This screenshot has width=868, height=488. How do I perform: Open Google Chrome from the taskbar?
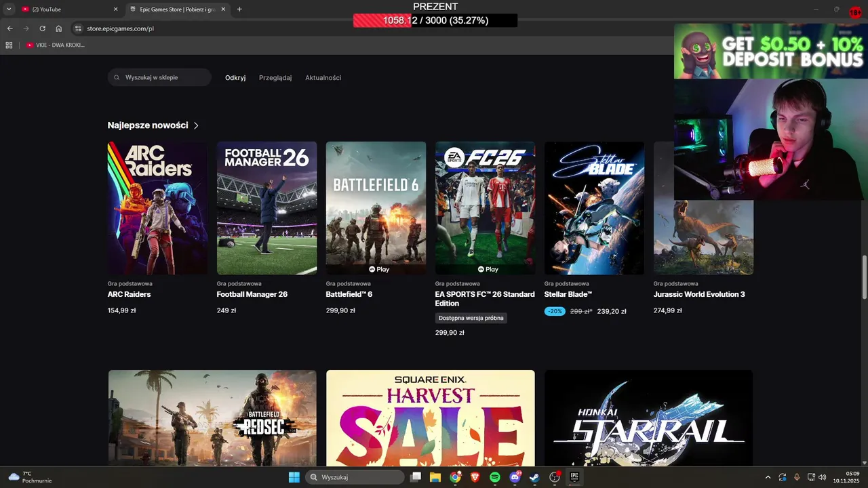coord(455,477)
